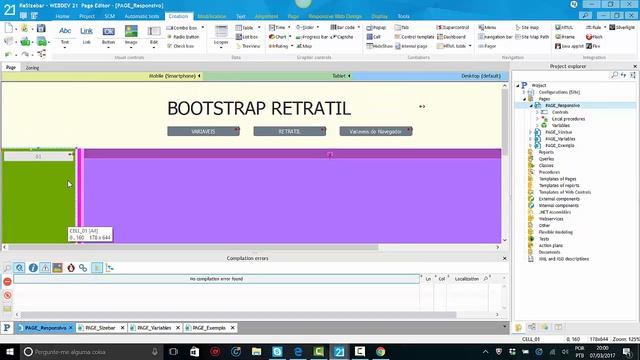Open the Project ribbon tab
Image resolution: width=640 pixels, height=360 pixels.
(87, 16)
